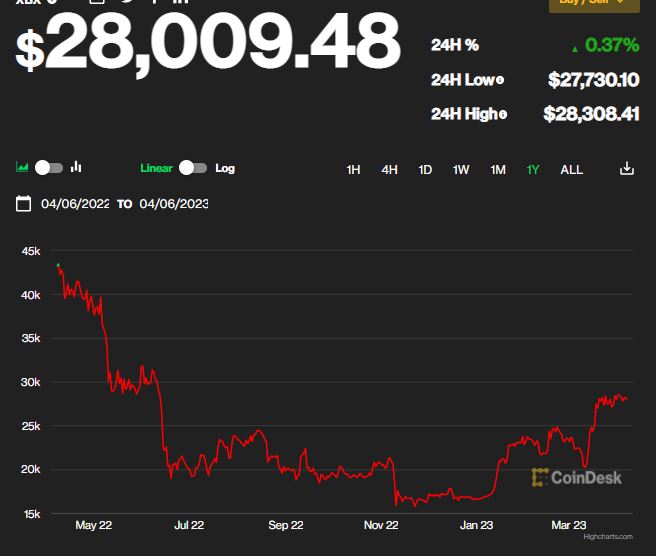Open the calendar date picker icon

(23, 204)
